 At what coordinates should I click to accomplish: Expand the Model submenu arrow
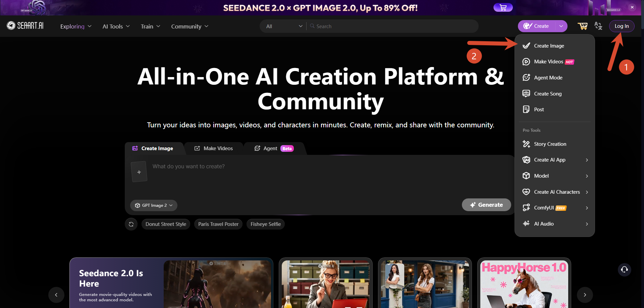click(x=587, y=176)
